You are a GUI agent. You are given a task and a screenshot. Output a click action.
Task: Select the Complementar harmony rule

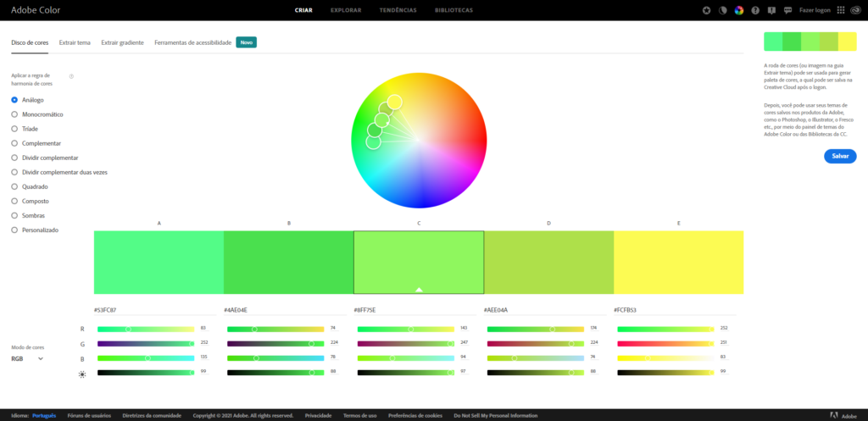36,143
